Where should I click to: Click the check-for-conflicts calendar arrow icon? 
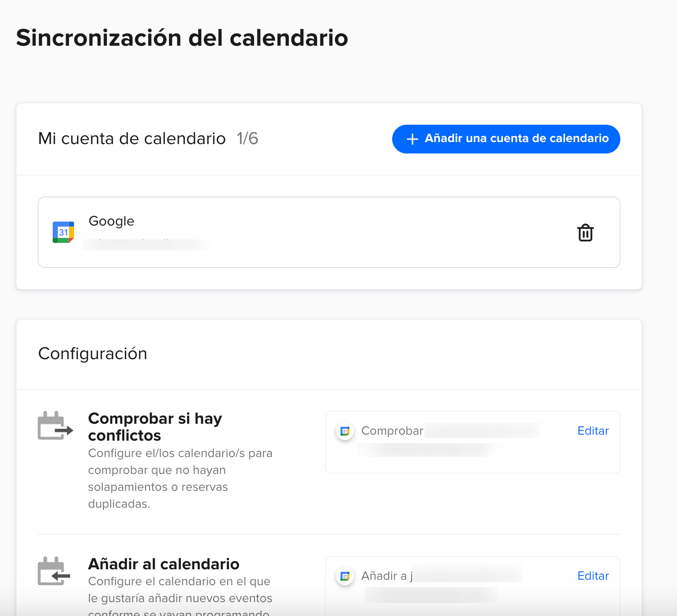click(x=56, y=426)
